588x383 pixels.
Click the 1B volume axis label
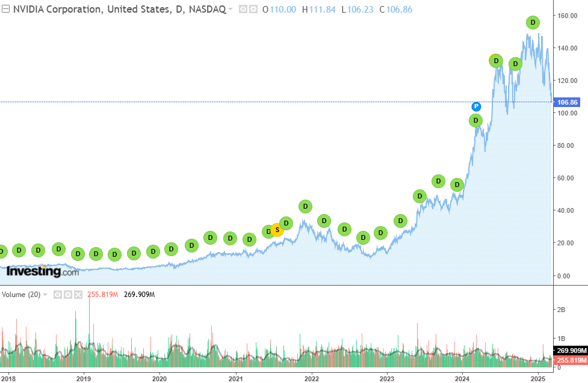pos(562,339)
